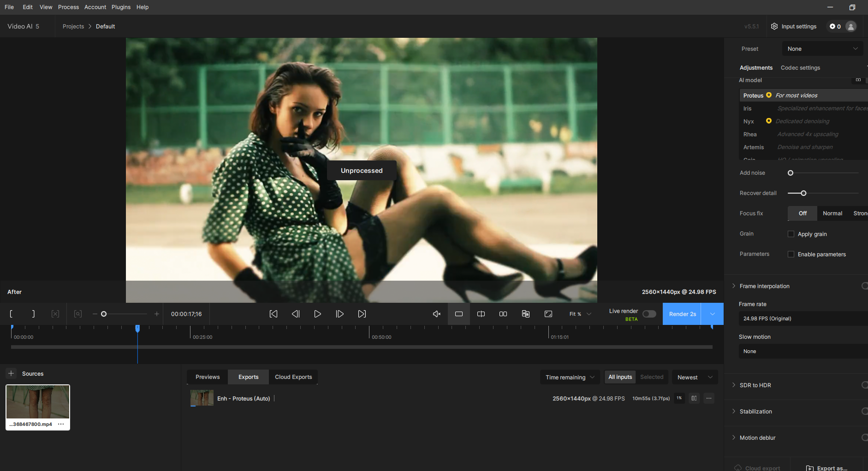This screenshot has height=471, width=868.
Task: Select the split view comparison icon
Action: (481, 314)
